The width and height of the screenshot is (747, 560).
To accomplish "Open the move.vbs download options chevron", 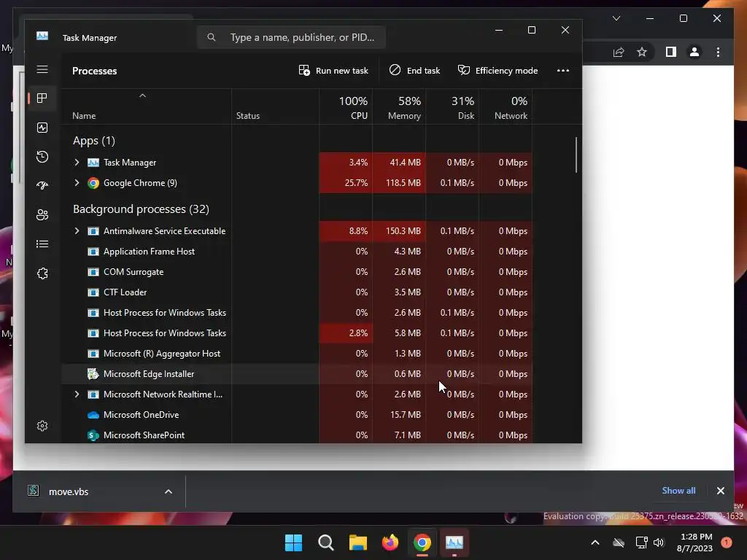I will point(169,491).
